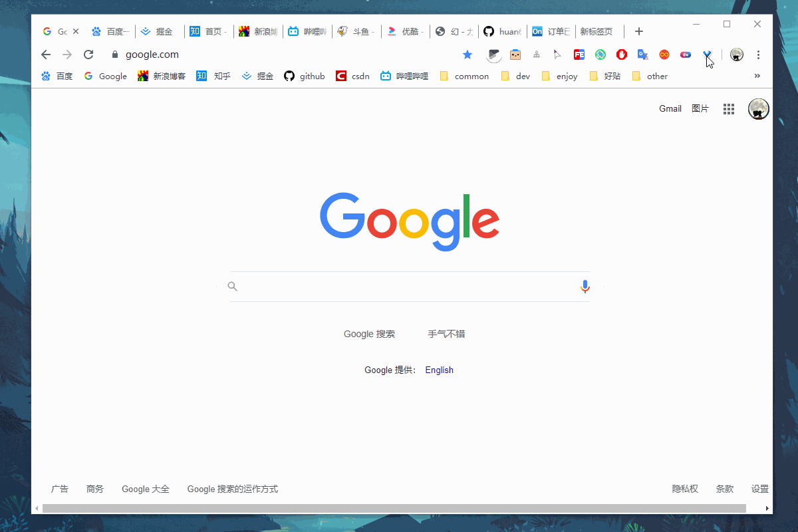Viewport: 798px width, 532px height.
Task: Switch to the 新浪博客 tab
Action: pyautogui.click(x=257, y=31)
